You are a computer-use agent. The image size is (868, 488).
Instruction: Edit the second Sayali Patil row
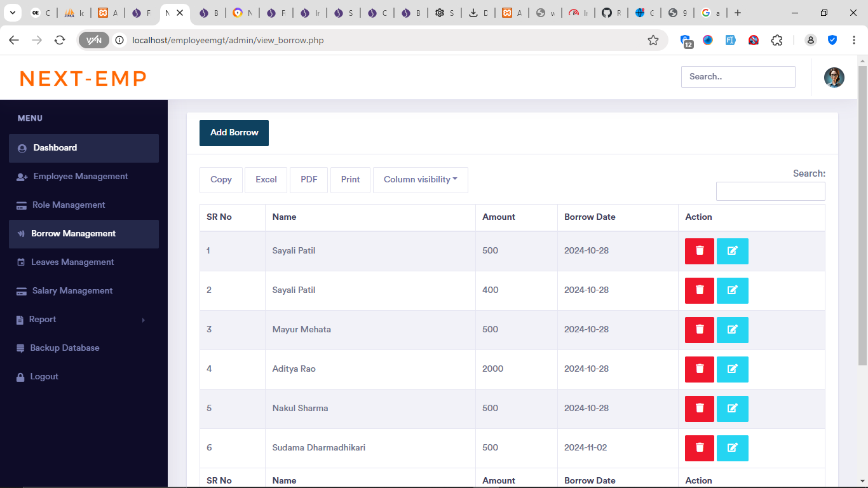pos(732,290)
